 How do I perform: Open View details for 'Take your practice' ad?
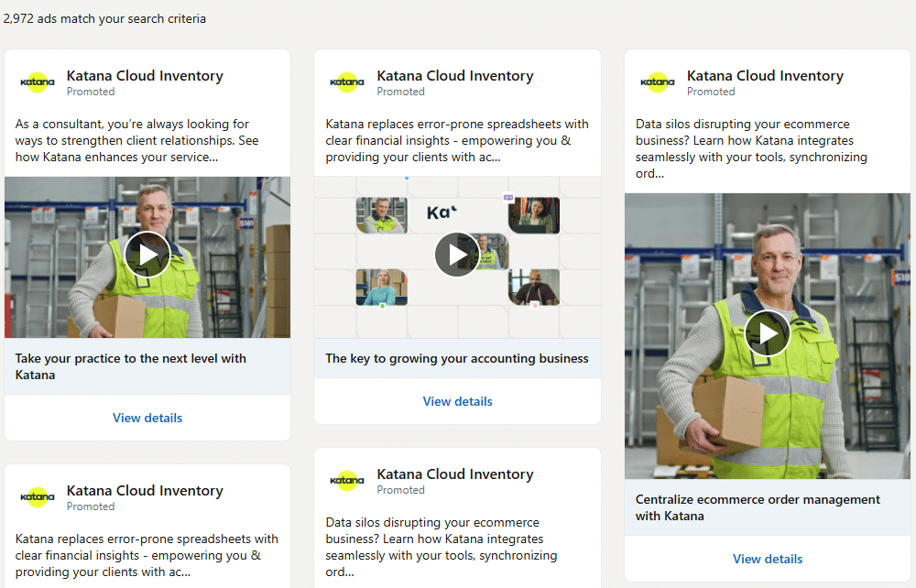tap(147, 418)
